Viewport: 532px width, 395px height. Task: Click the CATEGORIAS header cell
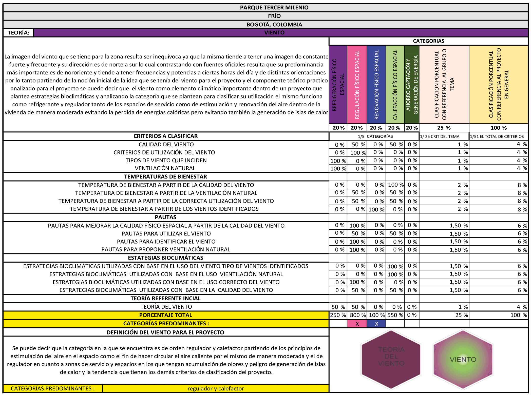(x=428, y=41)
